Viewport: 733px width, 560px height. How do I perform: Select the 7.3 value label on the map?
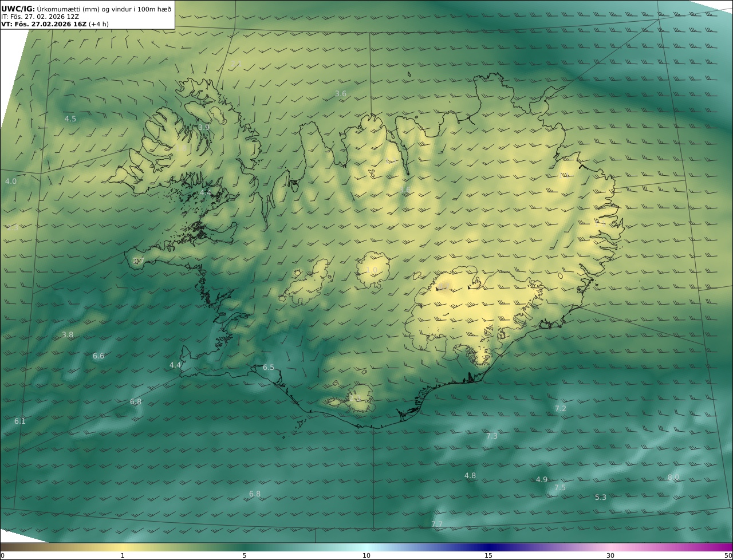tap(492, 436)
